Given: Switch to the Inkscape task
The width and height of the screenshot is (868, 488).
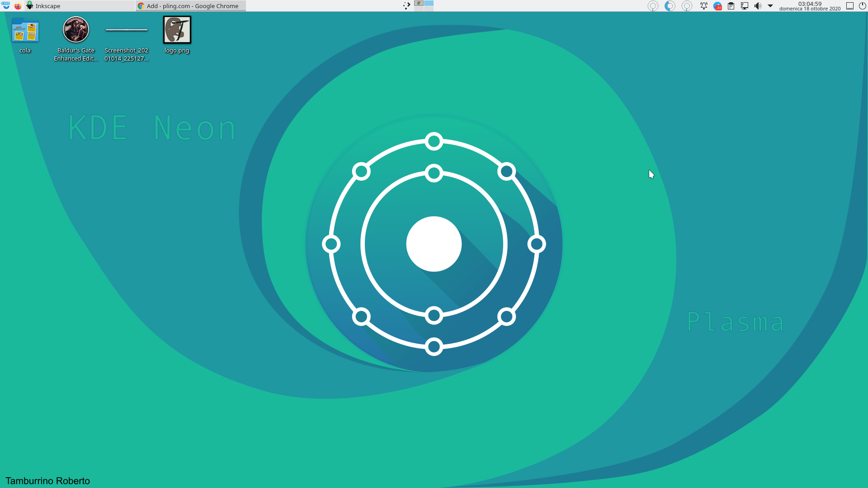Looking at the screenshot, I should tap(80, 6).
